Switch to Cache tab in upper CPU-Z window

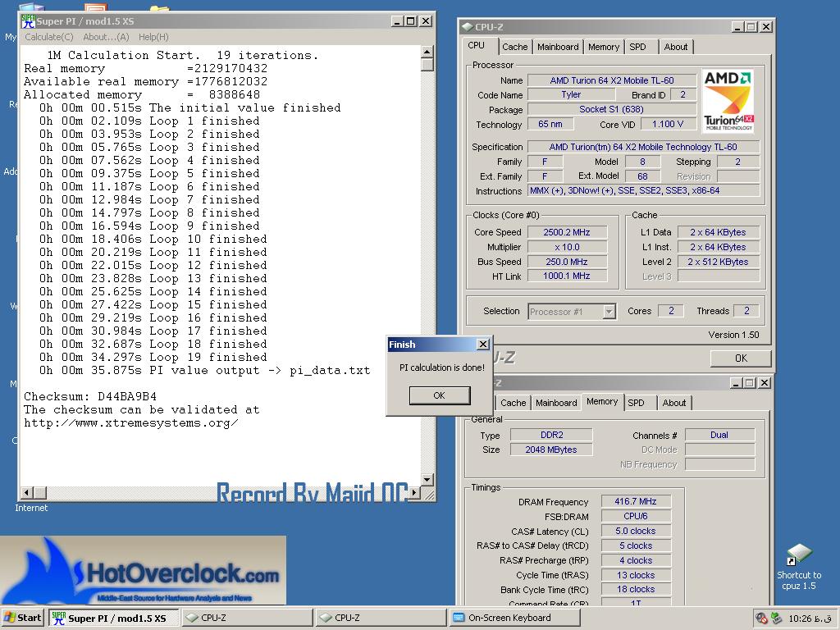click(x=515, y=47)
